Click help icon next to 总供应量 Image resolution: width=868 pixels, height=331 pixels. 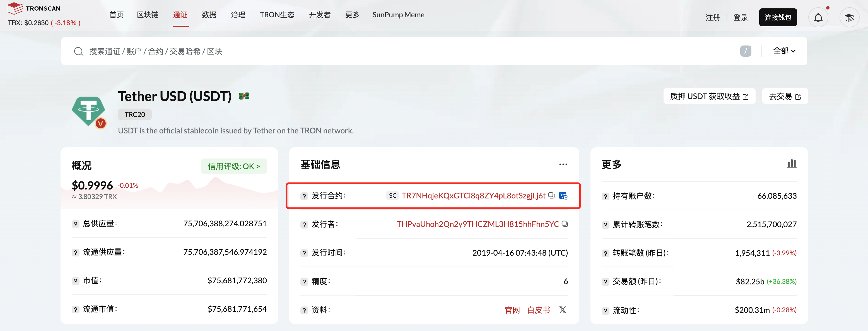click(76, 224)
